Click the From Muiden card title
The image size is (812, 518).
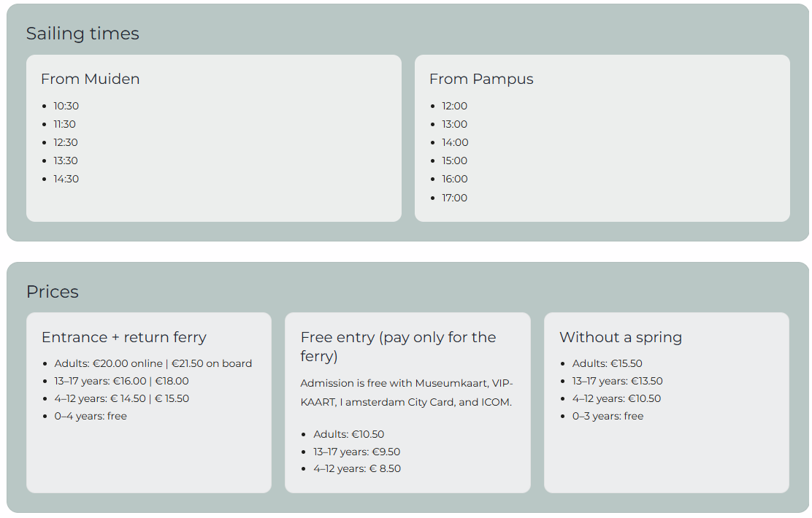click(90, 80)
